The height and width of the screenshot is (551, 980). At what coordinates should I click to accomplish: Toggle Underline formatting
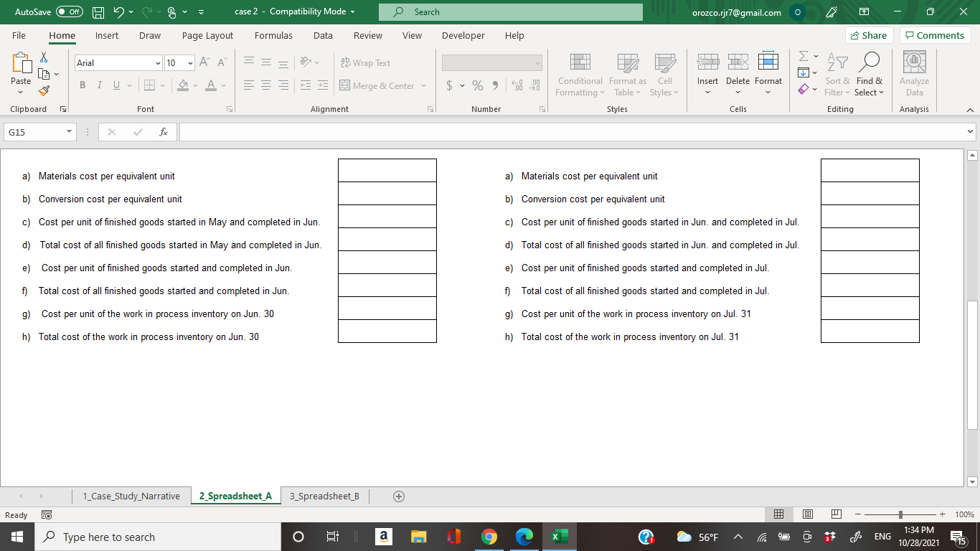116,85
